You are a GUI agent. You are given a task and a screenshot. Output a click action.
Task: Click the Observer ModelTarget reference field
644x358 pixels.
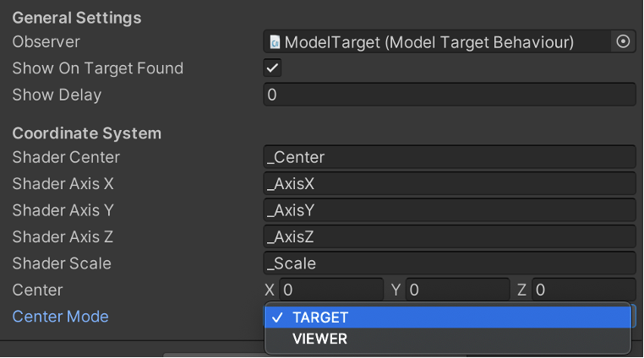[x=437, y=42]
